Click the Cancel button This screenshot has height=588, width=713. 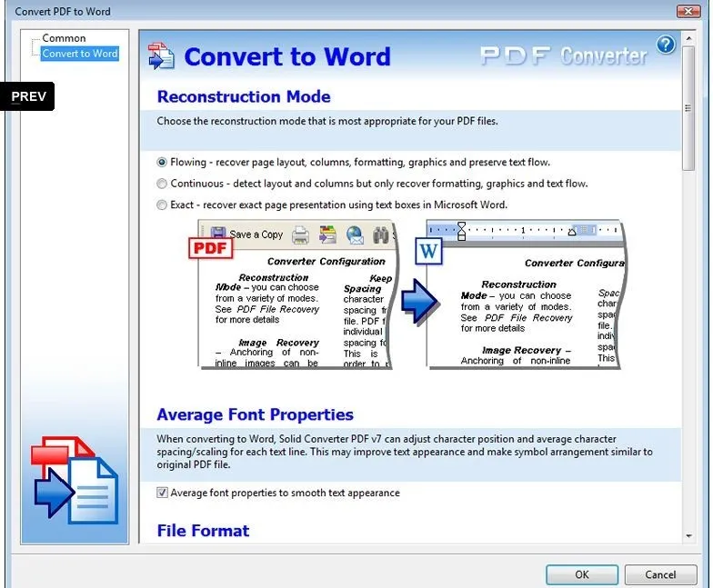tap(660, 574)
